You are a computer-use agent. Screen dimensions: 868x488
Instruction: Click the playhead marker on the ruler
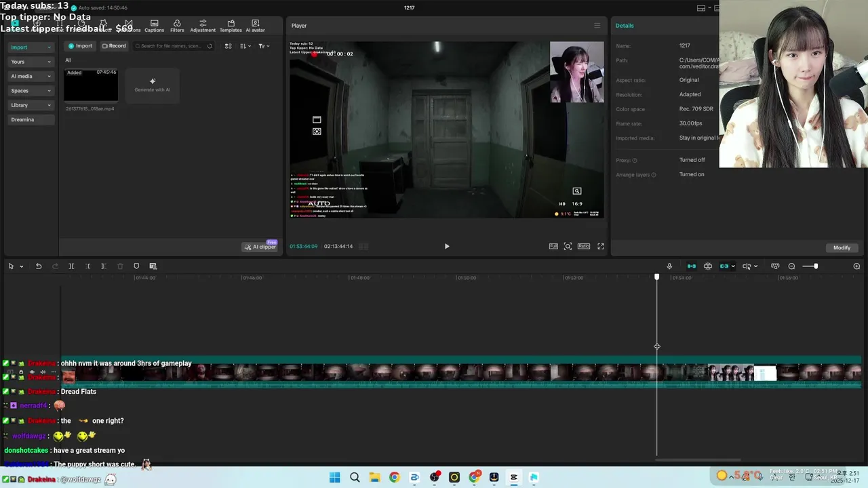click(x=656, y=277)
